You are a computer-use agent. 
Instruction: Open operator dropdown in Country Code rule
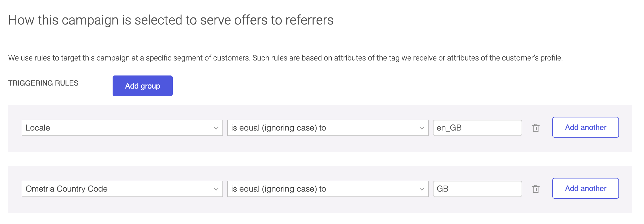(328, 189)
